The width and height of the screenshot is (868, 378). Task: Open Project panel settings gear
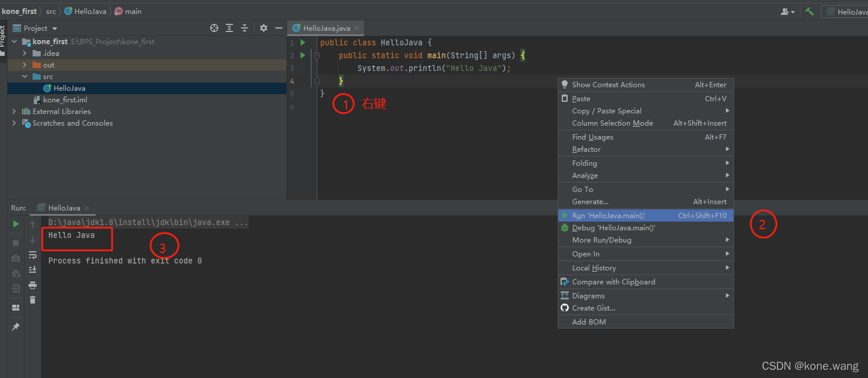[x=264, y=28]
